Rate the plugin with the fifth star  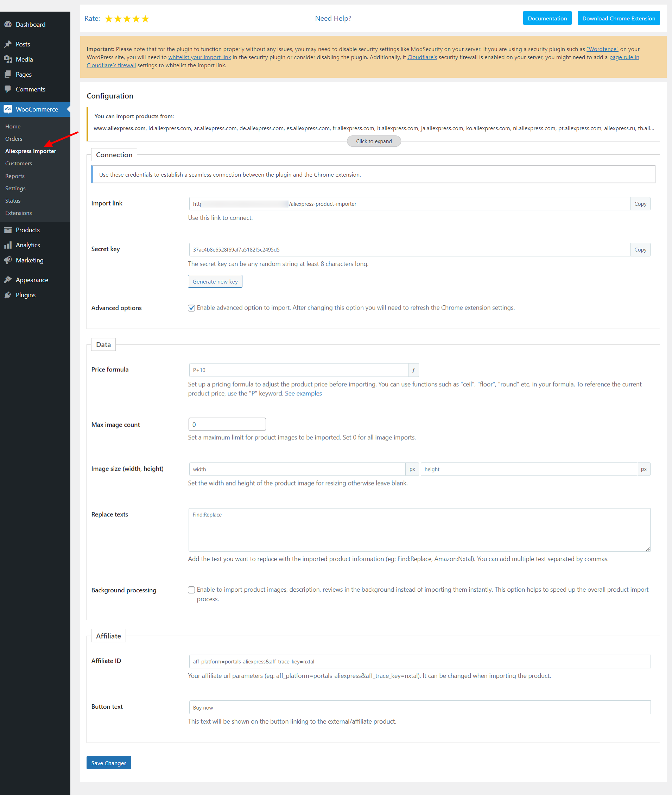[146, 19]
